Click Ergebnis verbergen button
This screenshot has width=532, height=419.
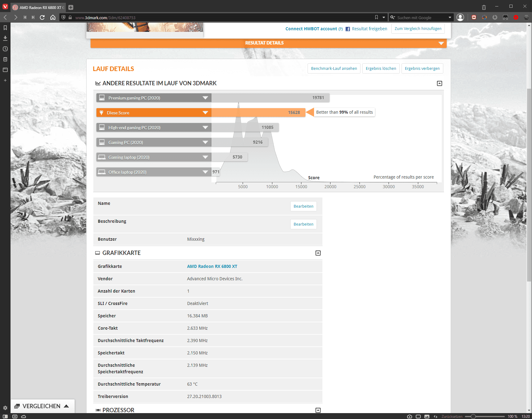click(x=422, y=69)
